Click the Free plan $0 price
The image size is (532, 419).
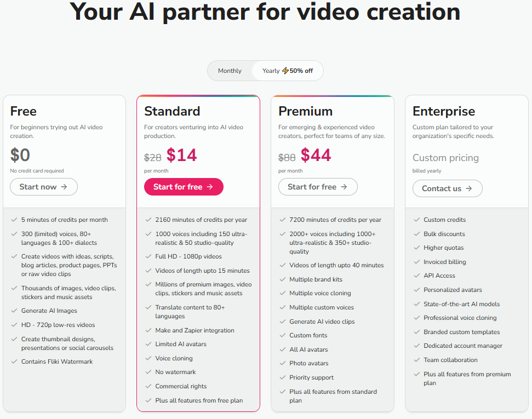click(20, 156)
